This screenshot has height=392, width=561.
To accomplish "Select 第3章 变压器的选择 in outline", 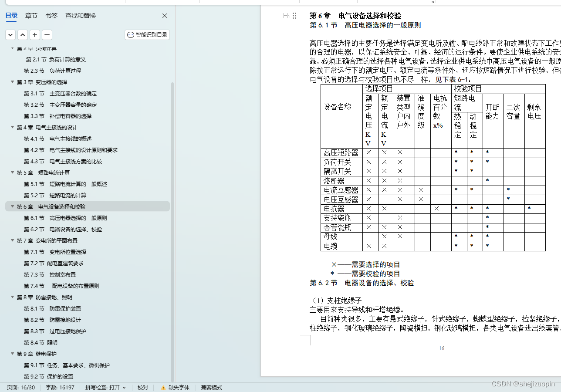I will tap(42, 82).
